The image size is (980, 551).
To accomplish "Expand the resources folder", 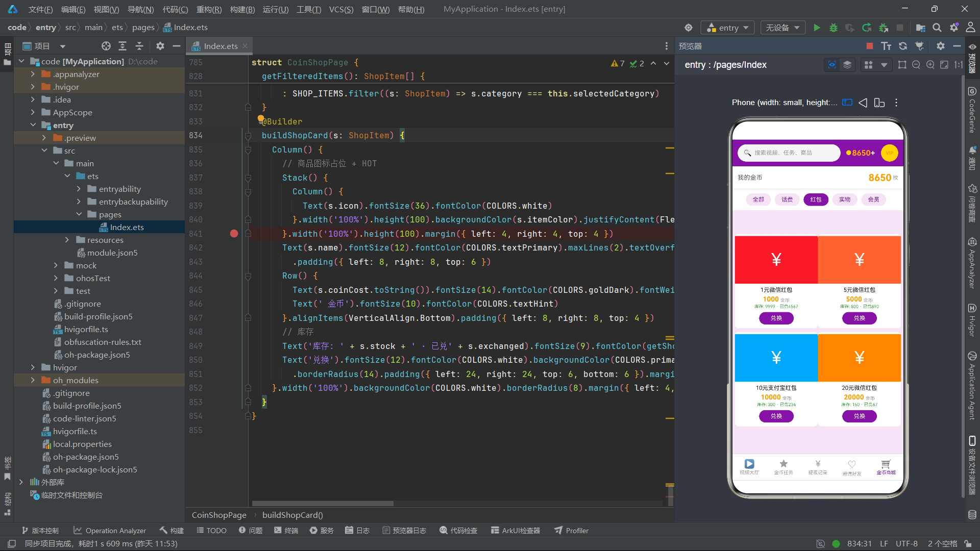I will click(x=67, y=240).
